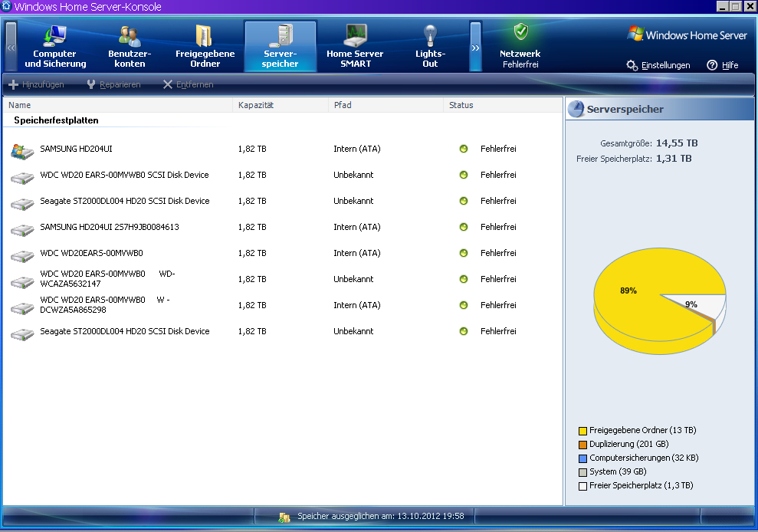Select the drive name ending in WD-WCAZA5632147

pyautogui.click(x=107, y=278)
